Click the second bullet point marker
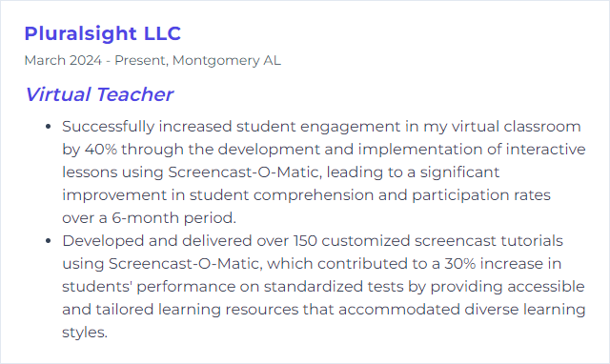Viewport: 610px width, 364px height. click(49, 241)
